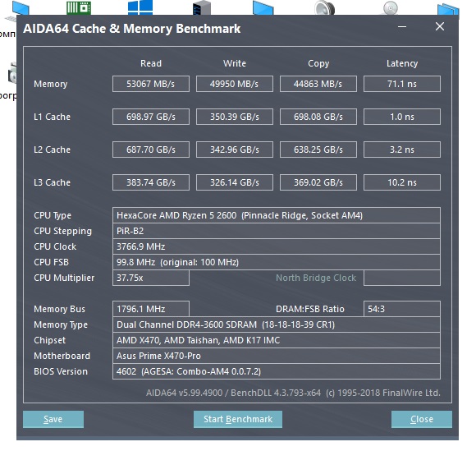Click Memory Type field DDR4-3600 SDRAM
The image size is (476, 451).
pos(277,324)
